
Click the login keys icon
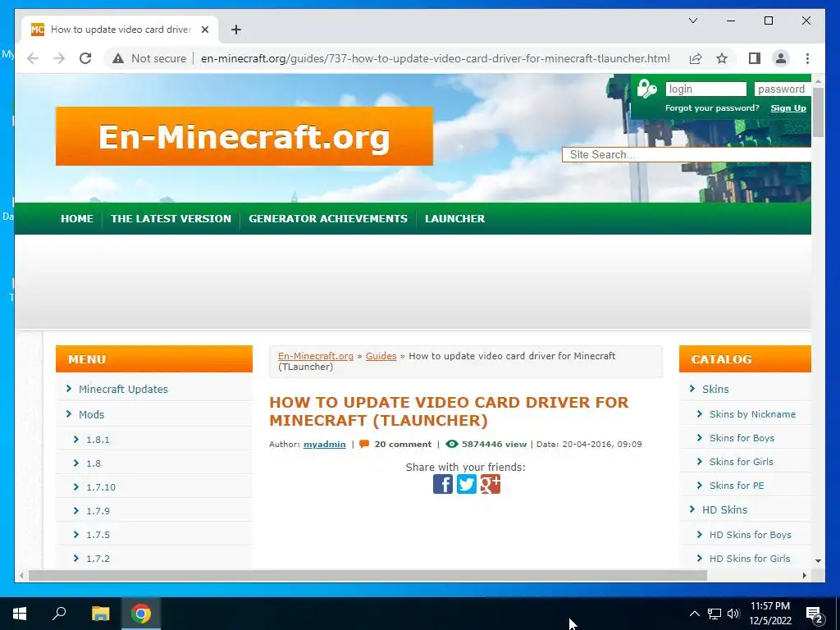click(646, 89)
